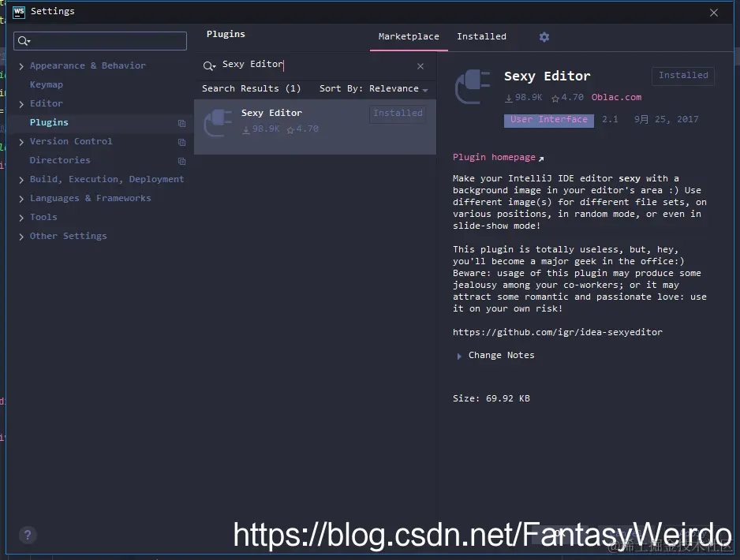
Task: Click the Installed button in plugin details
Action: (683, 76)
